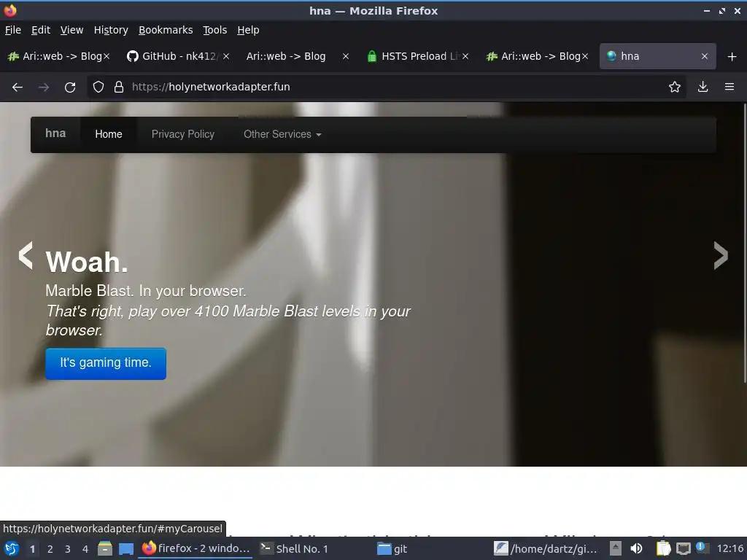Image resolution: width=747 pixels, height=560 pixels.
Task: Open the Edit menu
Action: point(41,30)
